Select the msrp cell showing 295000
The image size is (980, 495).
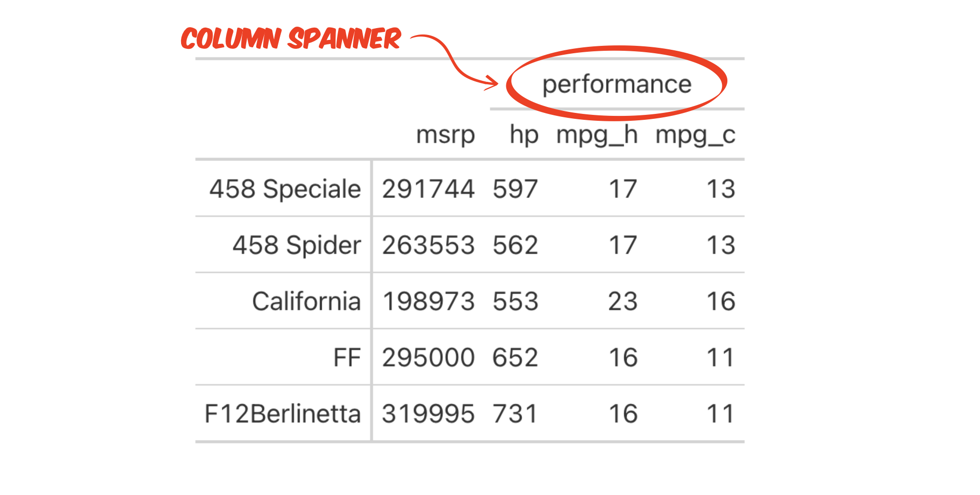(x=428, y=357)
